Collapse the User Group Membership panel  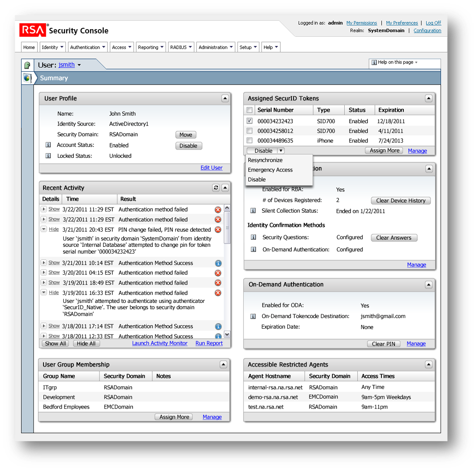pos(223,364)
